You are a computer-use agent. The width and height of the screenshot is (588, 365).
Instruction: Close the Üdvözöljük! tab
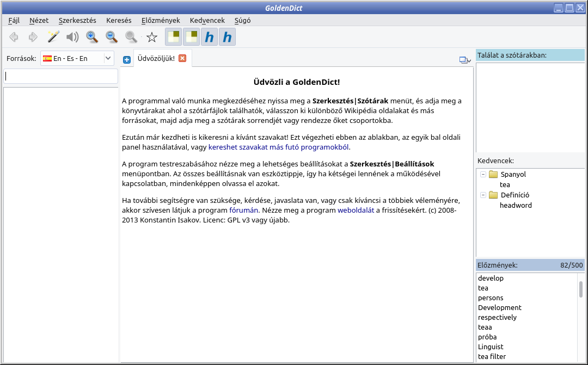(182, 58)
